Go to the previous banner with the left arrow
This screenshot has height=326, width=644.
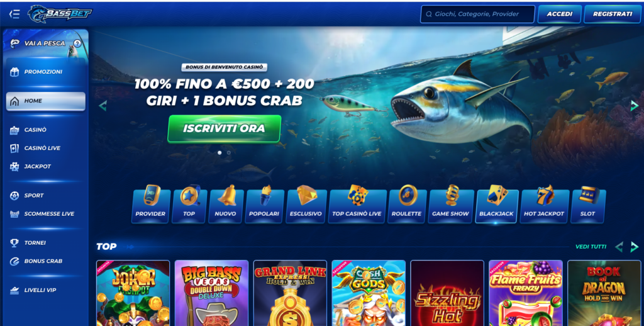(103, 106)
